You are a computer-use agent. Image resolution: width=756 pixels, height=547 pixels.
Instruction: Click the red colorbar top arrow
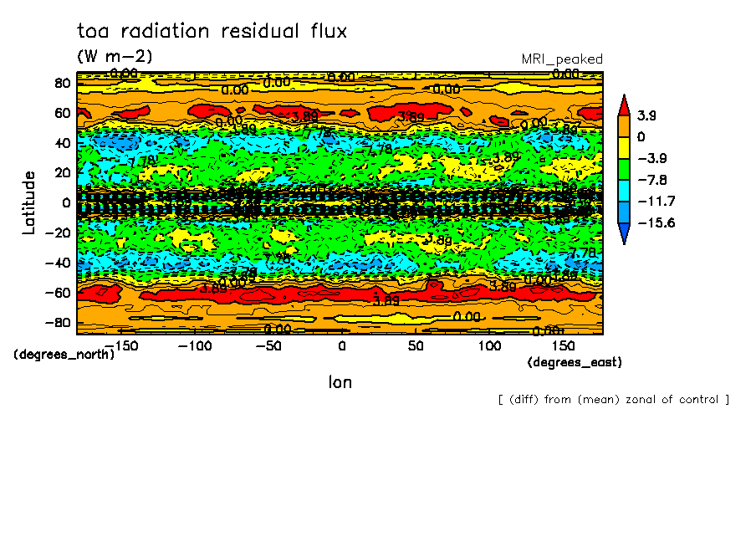tap(624, 106)
